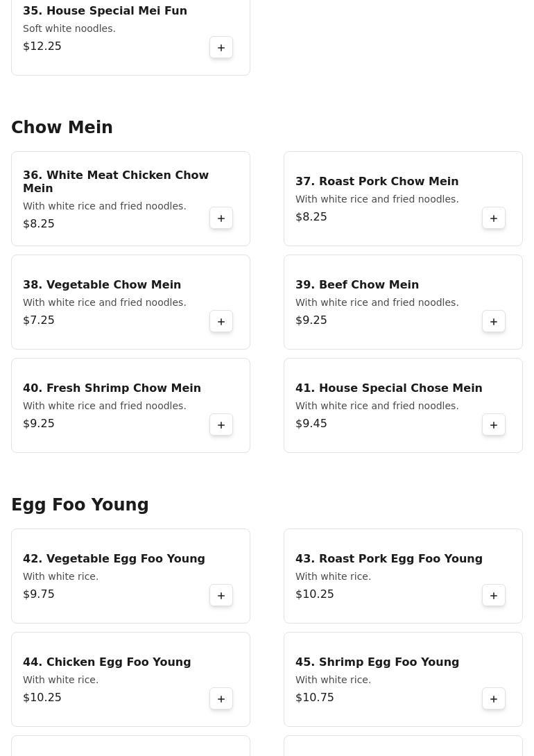
Task: Add House Special Chose Mein
Action: point(494,425)
